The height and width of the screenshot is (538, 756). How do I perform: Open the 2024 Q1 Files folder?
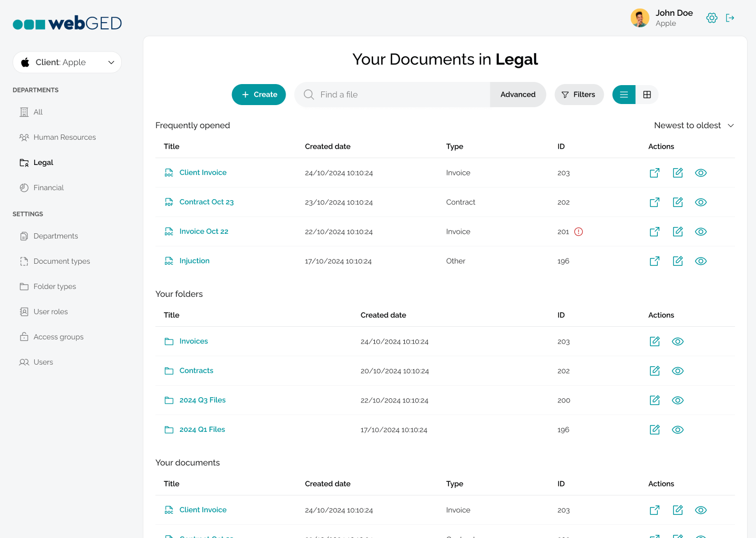[x=202, y=429]
